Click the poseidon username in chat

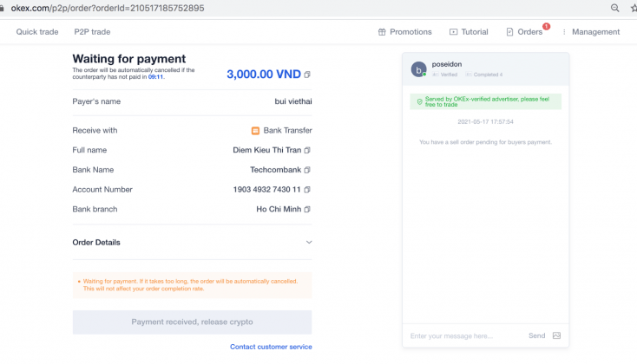[447, 64]
